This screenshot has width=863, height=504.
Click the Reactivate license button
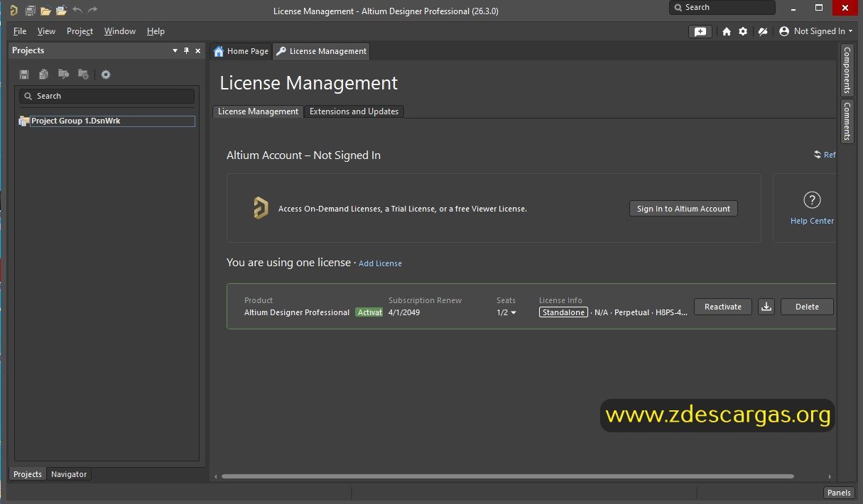click(x=722, y=307)
